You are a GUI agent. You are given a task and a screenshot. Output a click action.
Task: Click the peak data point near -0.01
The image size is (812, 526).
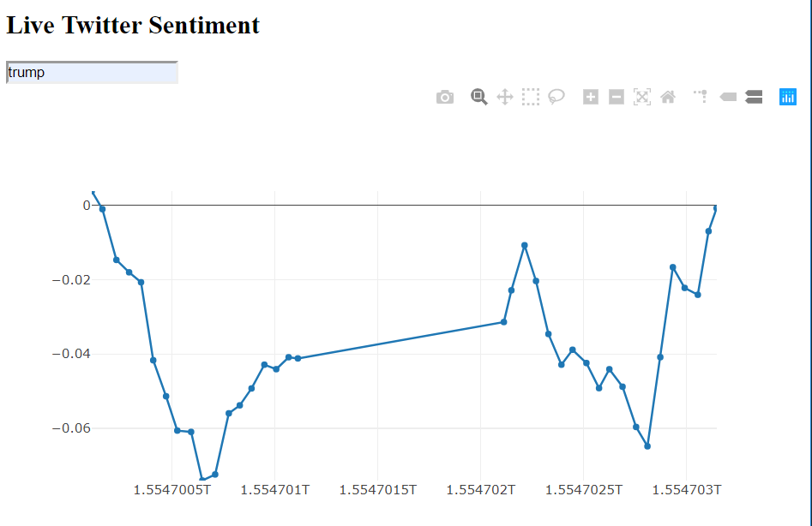524,245
